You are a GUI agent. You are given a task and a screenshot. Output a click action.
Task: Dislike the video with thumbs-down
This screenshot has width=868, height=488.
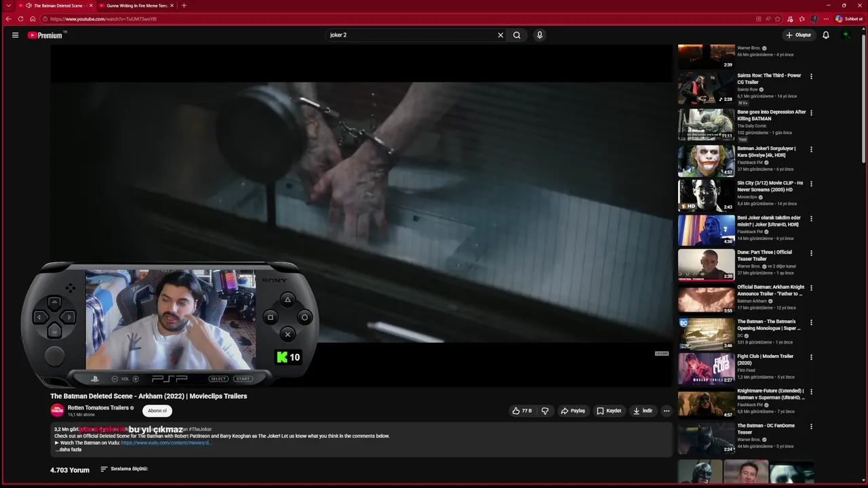click(545, 411)
